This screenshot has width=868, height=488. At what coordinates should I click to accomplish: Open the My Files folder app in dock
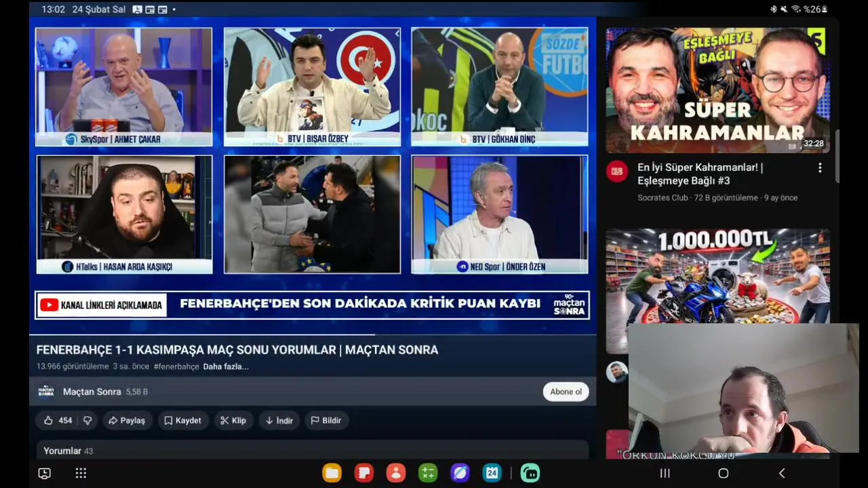[332, 473]
